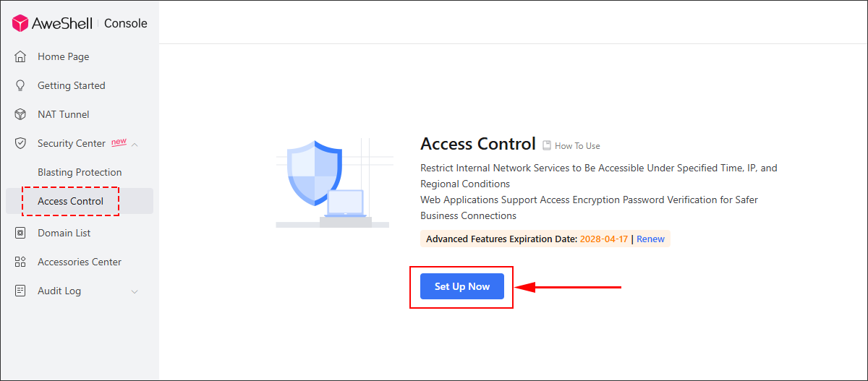
Task: Click the How To Use book icon
Action: point(547,145)
